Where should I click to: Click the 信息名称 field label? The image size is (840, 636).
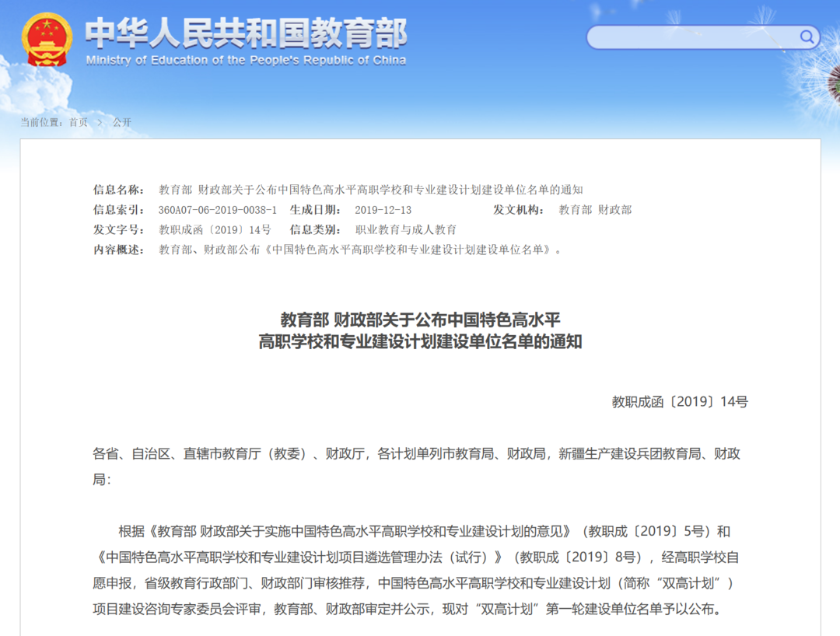click(x=118, y=190)
